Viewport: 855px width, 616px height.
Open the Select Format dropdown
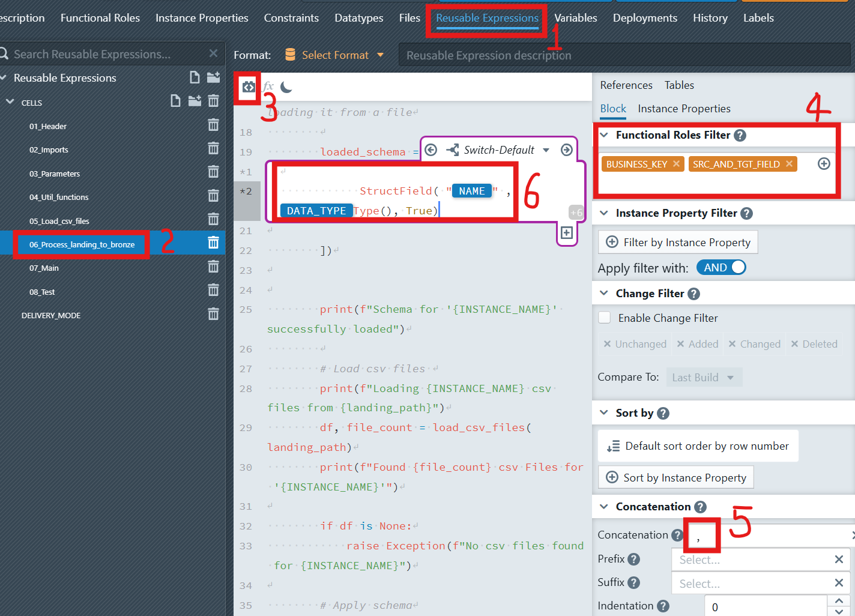[335, 55]
